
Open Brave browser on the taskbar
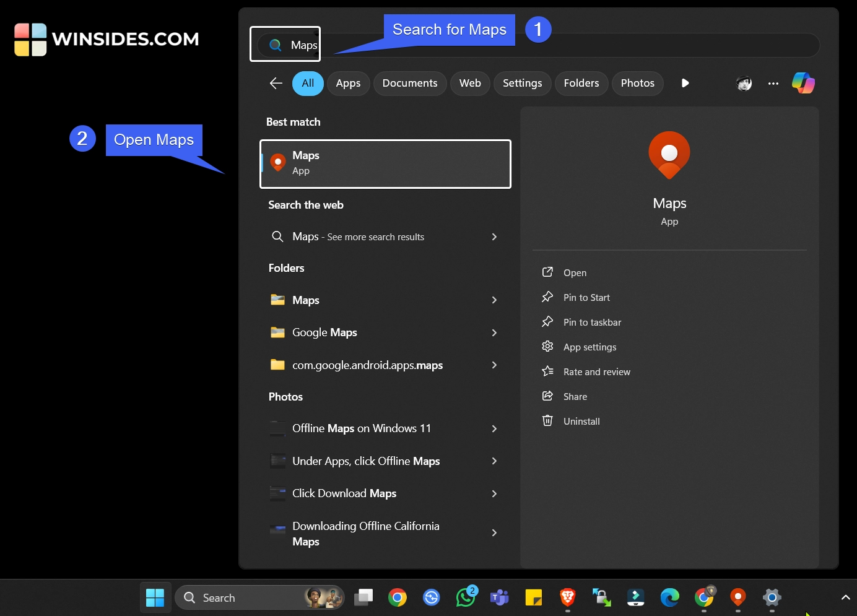coord(568,597)
